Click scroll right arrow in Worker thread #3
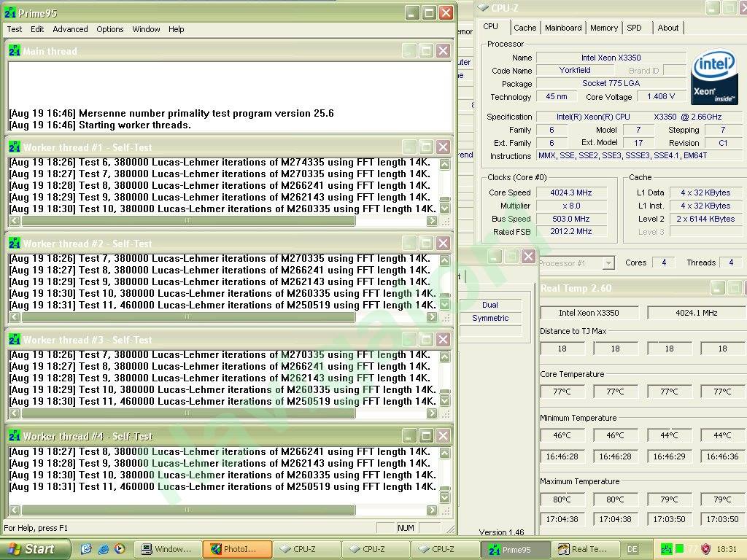This screenshot has width=747, height=560. pyautogui.click(x=432, y=413)
